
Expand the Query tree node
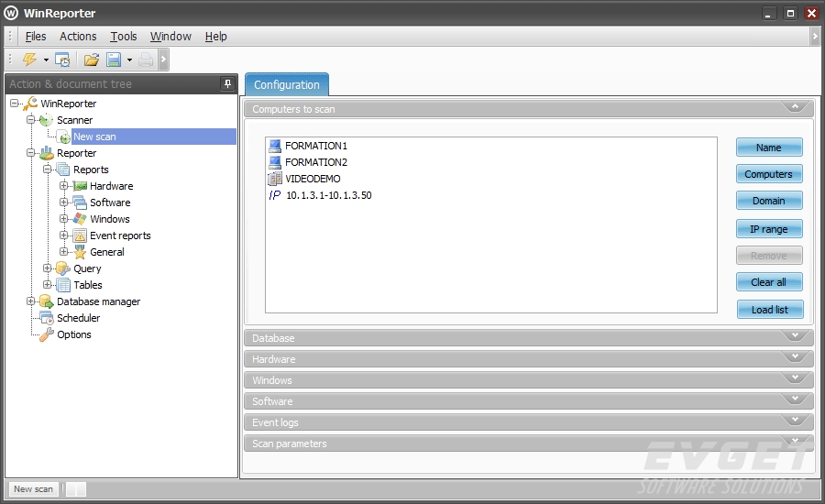[x=48, y=268]
